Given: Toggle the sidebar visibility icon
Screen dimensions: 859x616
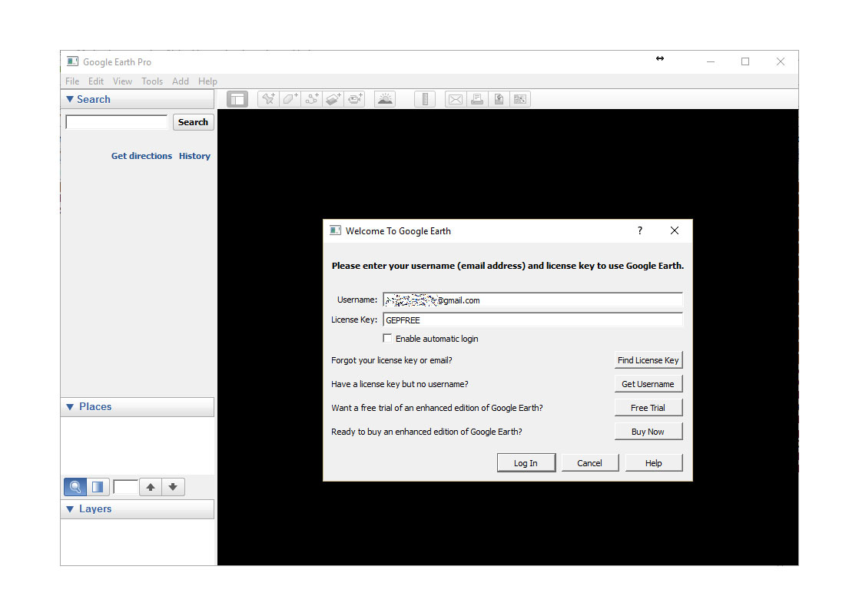Looking at the screenshot, I should (x=237, y=99).
